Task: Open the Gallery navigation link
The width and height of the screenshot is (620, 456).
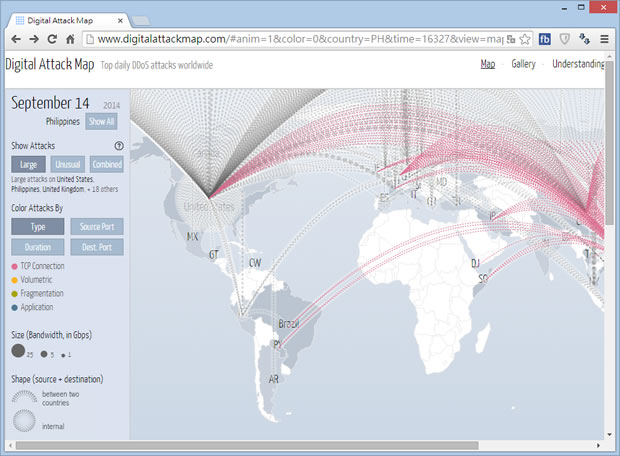Action: 523,64
